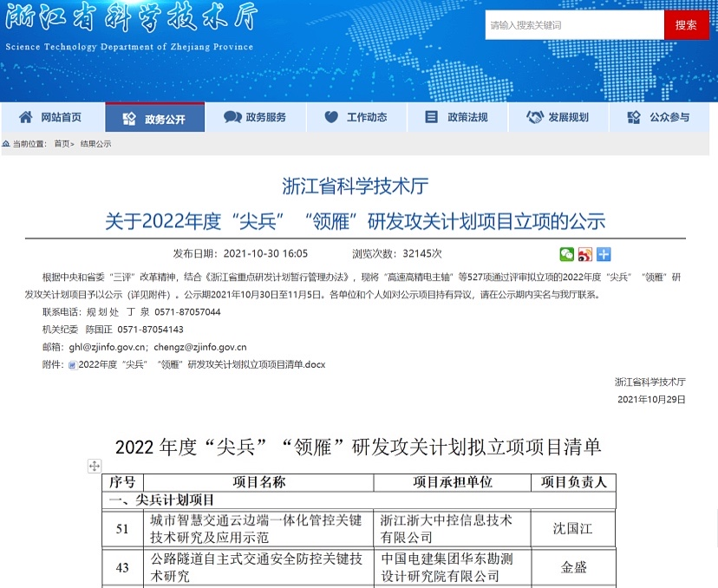Click project 公路隧道自主式交通安全防控 cell
718x588 pixels.
pyautogui.click(x=258, y=567)
